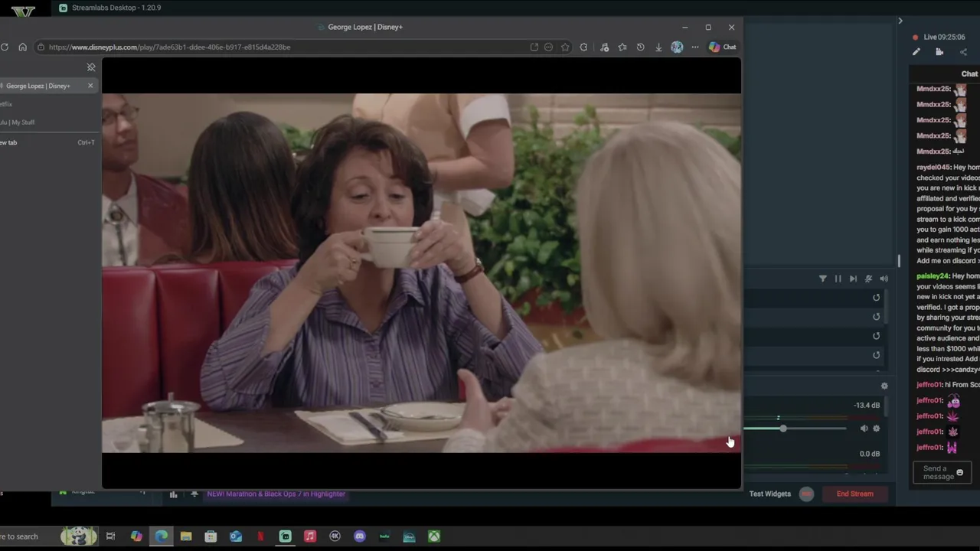Click jeffro01's hi From message in chat
980x551 pixels.
tap(948, 385)
